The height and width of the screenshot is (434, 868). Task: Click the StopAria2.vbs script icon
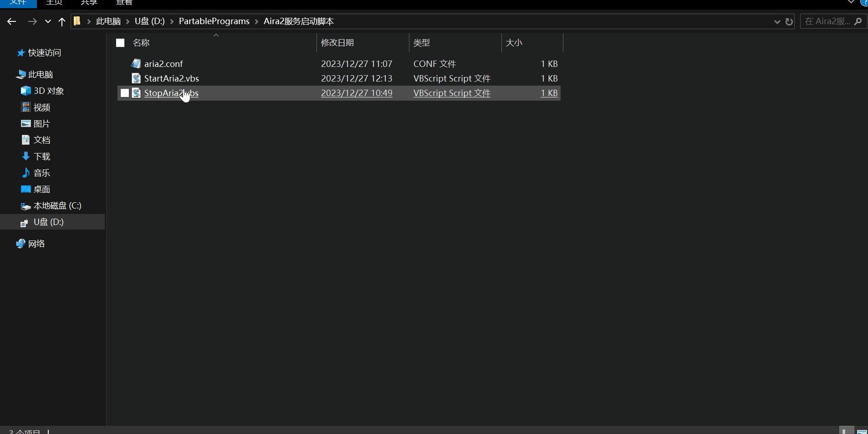click(x=136, y=93)
